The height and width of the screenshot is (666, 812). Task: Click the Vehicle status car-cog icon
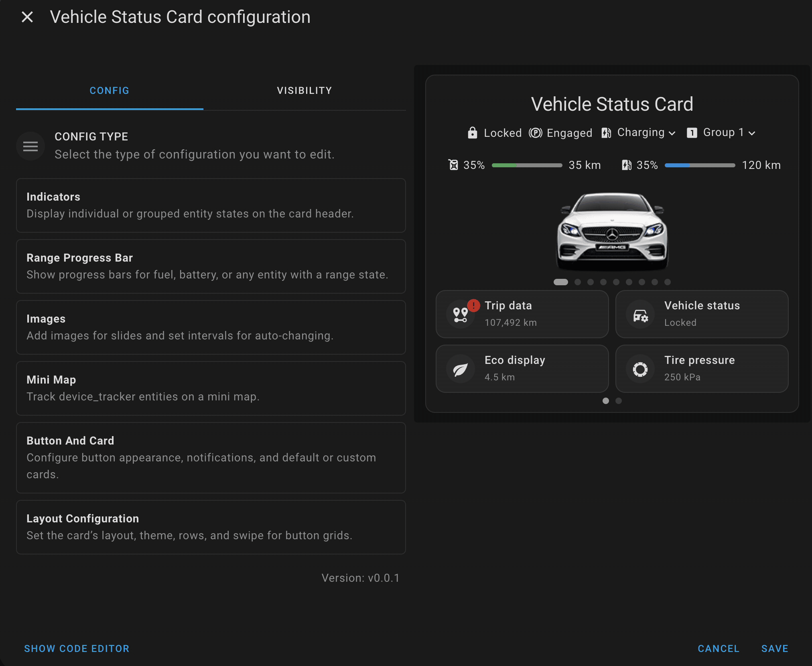pos(640,316)
